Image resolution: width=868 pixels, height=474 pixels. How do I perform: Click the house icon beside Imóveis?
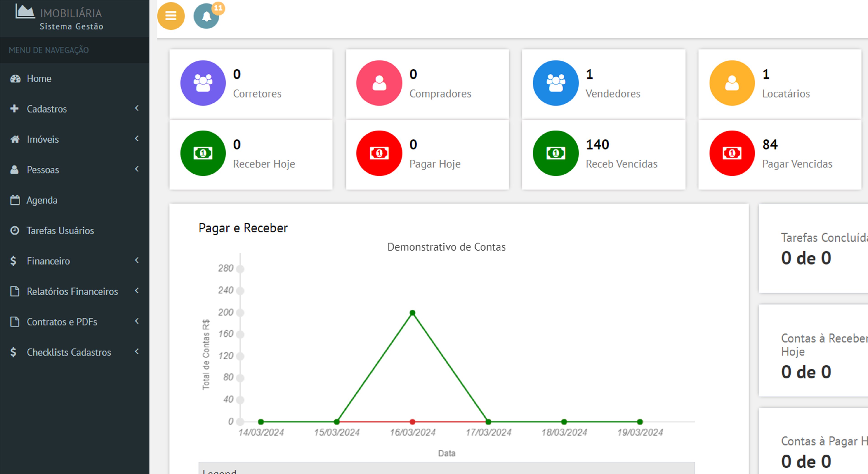pos(15,139)
